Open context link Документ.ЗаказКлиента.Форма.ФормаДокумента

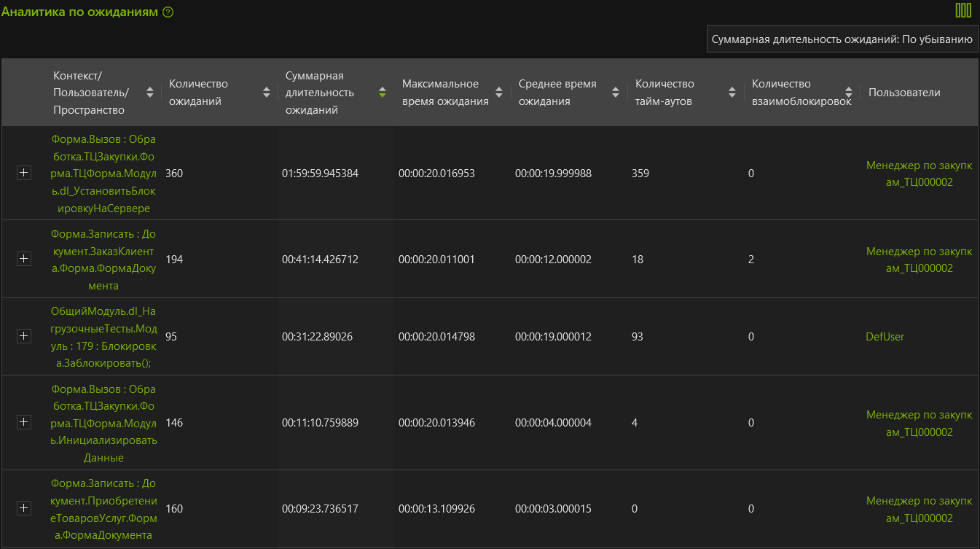103,260
